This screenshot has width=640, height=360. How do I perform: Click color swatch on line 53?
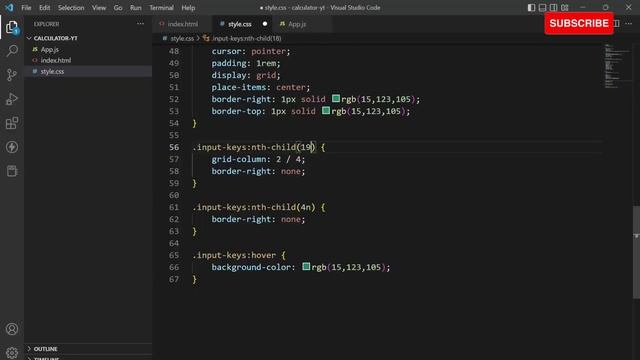coord(326,111)
